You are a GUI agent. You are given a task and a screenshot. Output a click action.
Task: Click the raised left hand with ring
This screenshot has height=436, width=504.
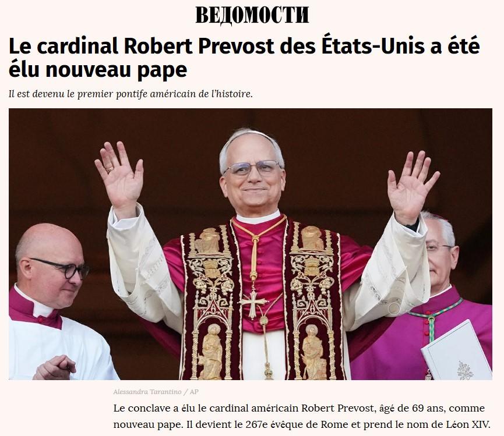click(x=119, y=176)
